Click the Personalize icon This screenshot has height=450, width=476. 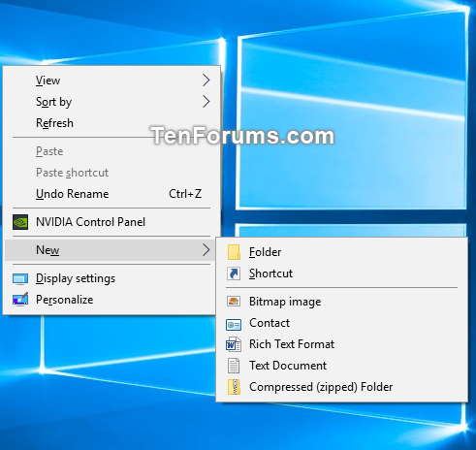click(20, 300)
